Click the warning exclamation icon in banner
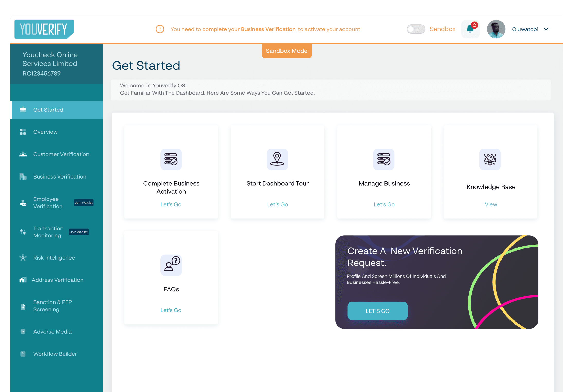563x392 pixels. click(x=160, y=29)
